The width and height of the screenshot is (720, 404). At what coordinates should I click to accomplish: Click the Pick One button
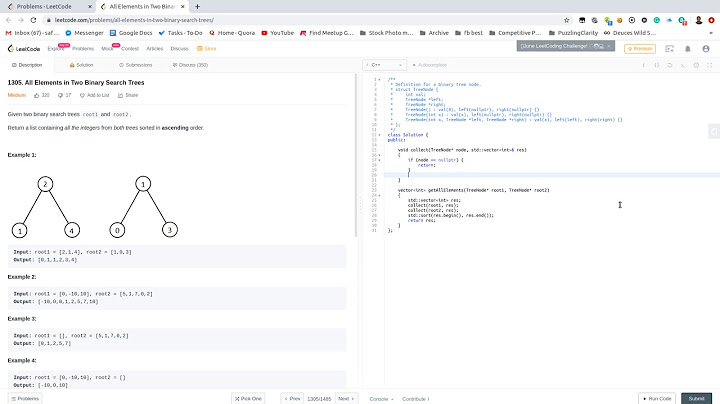pyautogui.click(x=248, y=398)
